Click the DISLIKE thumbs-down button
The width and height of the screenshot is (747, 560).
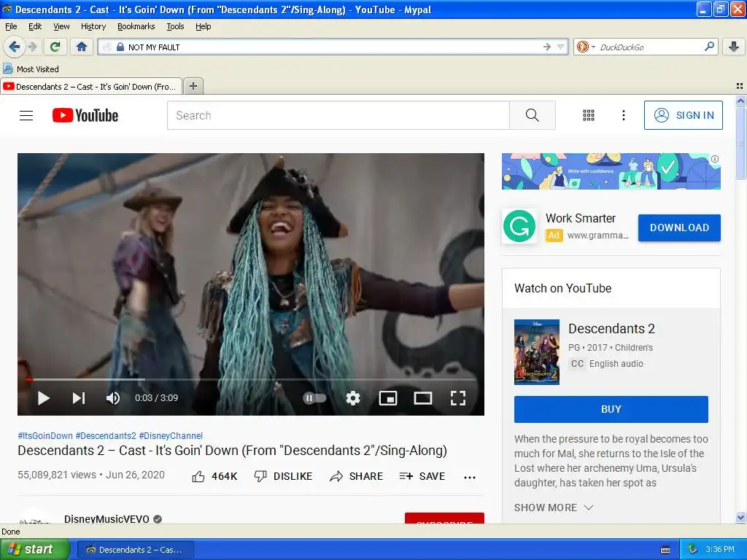tap(284, 476)
